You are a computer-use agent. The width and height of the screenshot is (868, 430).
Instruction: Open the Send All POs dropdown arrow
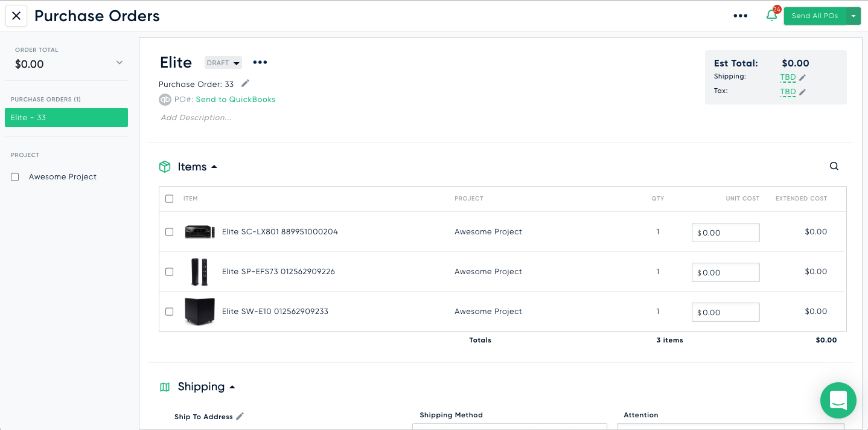coord(854,16)
